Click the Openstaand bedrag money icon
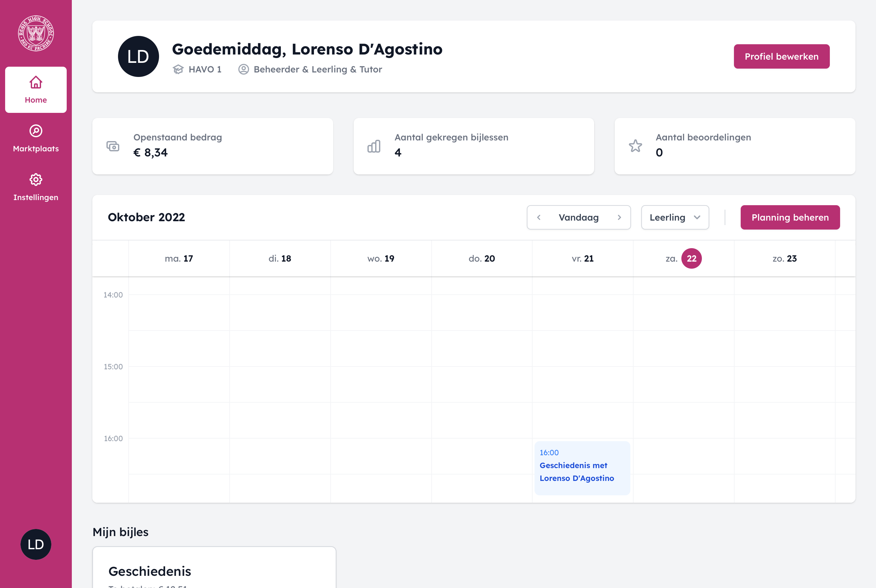 coord(113,146)
